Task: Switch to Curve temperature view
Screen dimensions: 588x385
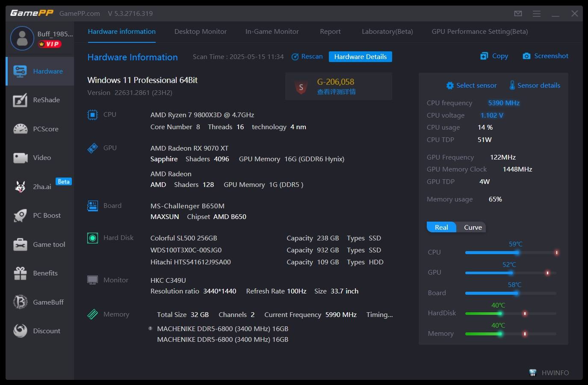Action: click(473, 227)
